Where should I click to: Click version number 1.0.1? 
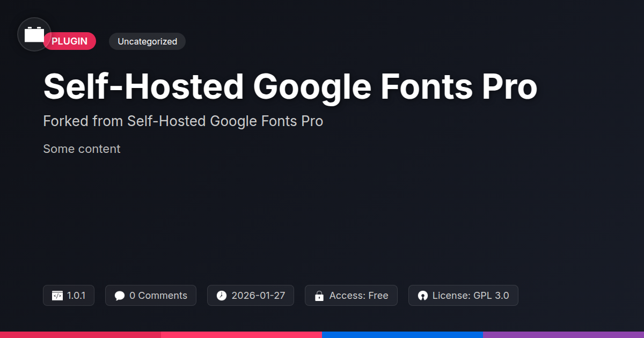76,296
